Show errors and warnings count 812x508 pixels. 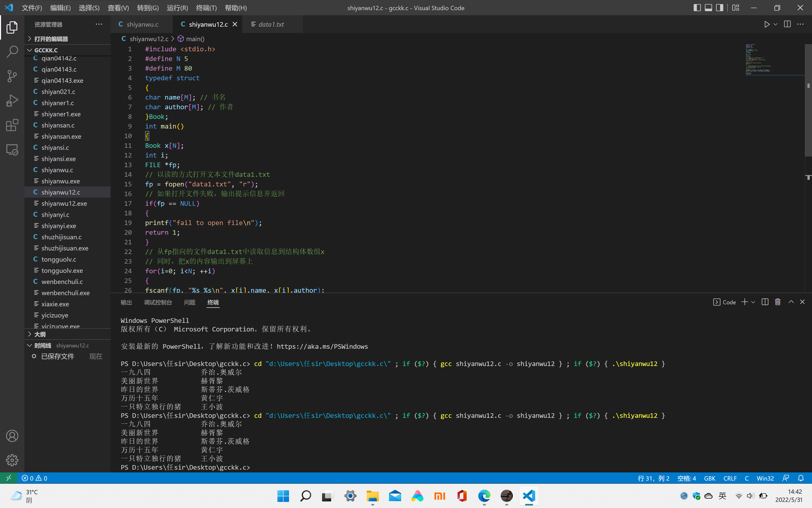(35, 478)
